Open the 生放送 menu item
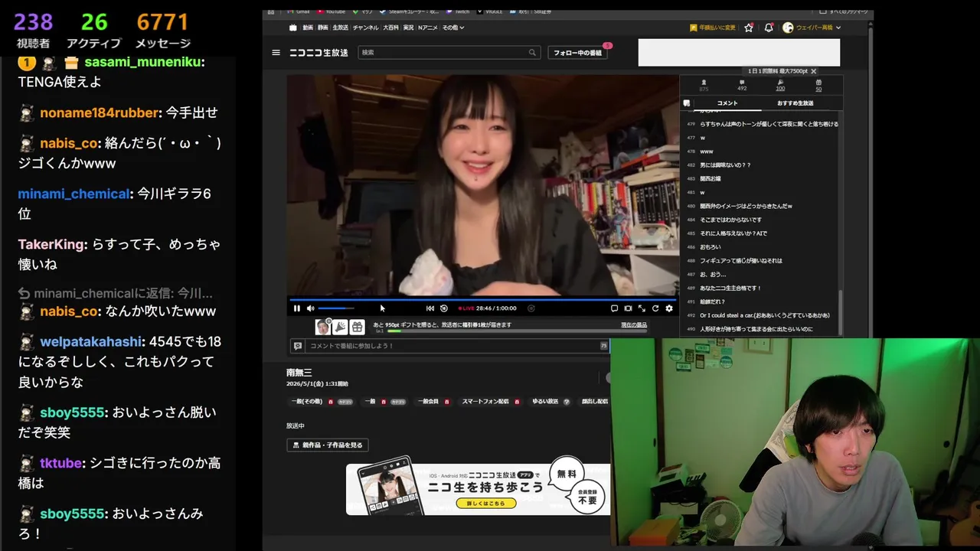The image size is (980, 551). tap(340, 28)
